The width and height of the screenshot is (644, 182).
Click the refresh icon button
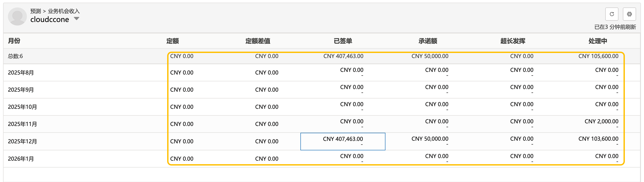(x=611, y=14)
